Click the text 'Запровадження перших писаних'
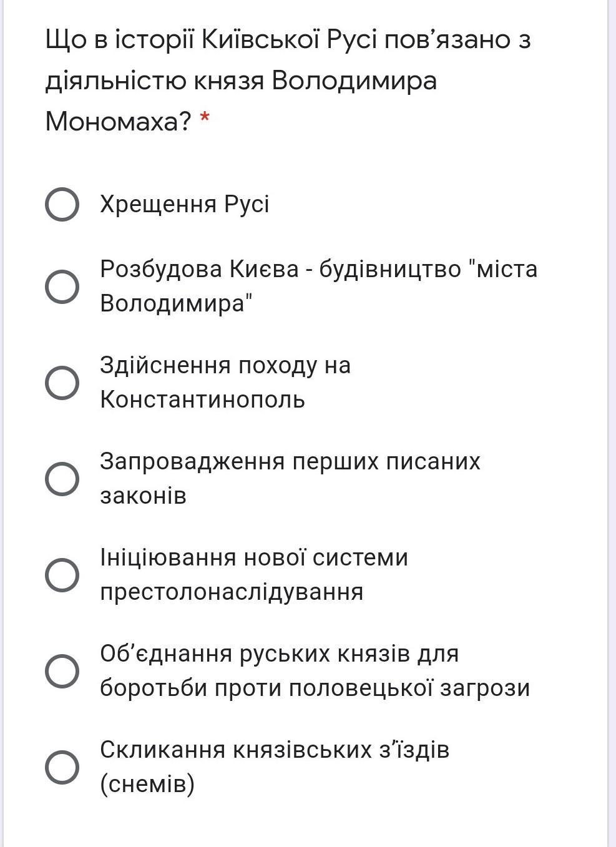 tap(290, 461)
